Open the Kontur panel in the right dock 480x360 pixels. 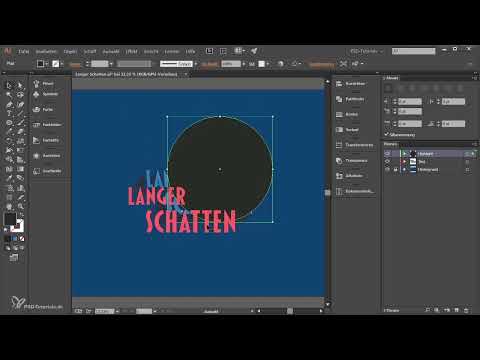(347, 114)
